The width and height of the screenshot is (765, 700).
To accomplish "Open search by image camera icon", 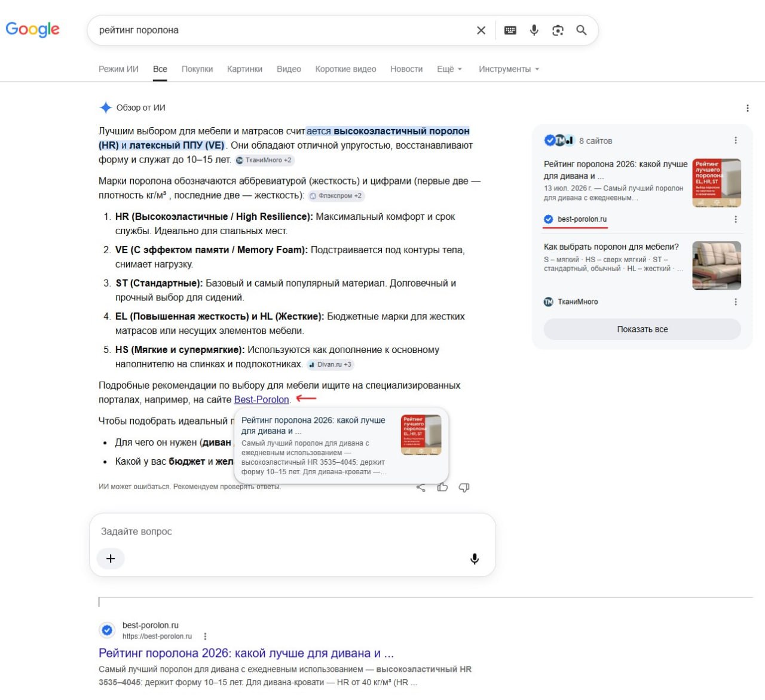I will pos(558,30).
